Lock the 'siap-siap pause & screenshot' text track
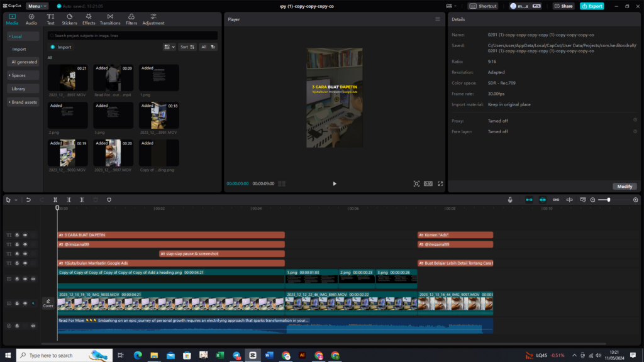 17,254
